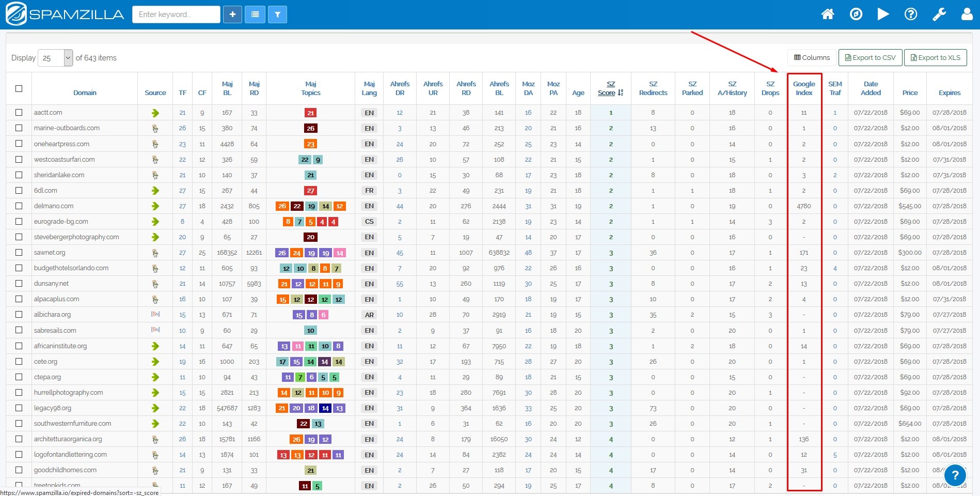Screen dimensions: 980x496
Task: Click dark topic badge 26 for marine-outboards.com
Action: click(x=310, y=128)
